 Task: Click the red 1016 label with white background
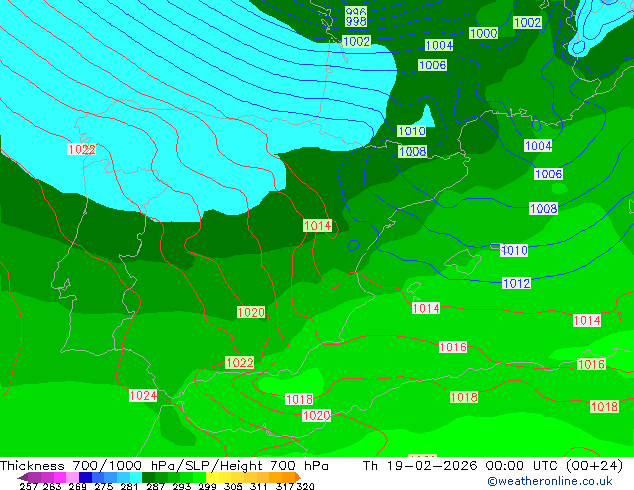point(453,347)
